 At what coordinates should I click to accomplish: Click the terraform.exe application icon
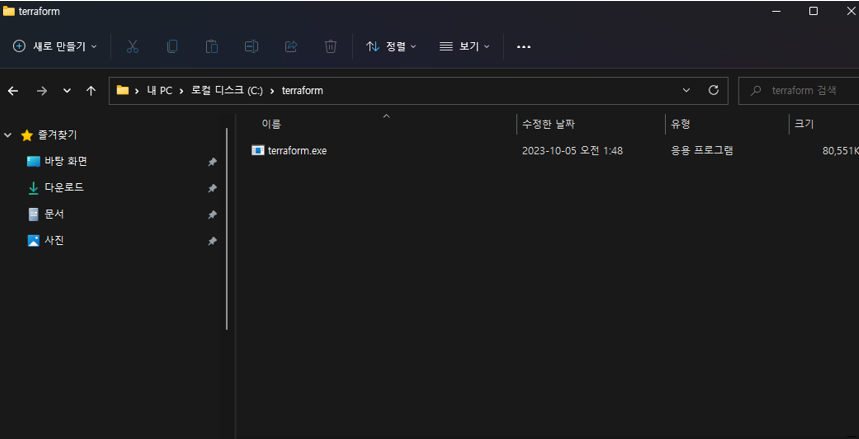258,150
